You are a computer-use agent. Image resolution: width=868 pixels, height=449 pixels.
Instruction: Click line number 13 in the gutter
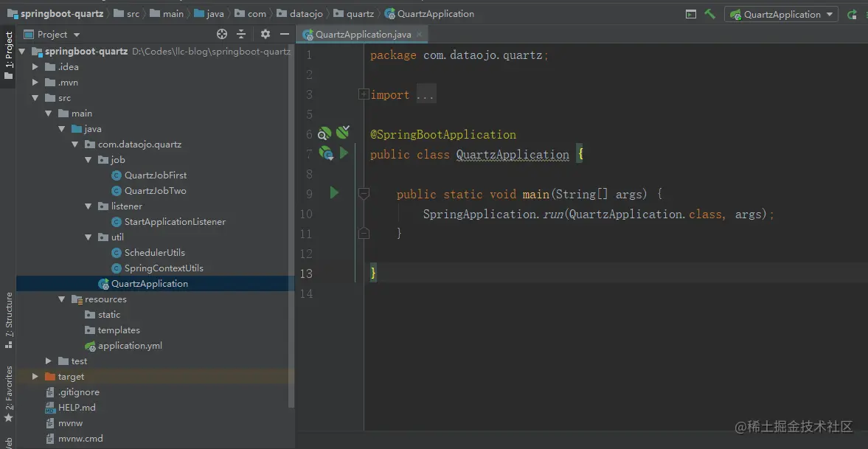coord(305,274)
